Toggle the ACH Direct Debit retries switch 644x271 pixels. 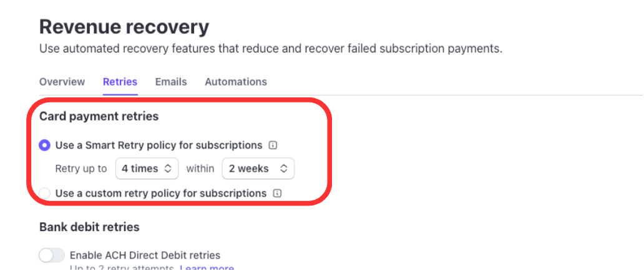coord(52,255)
